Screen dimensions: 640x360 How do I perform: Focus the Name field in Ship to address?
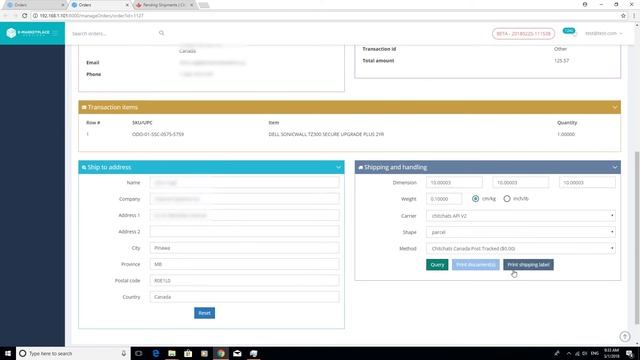[x=244, y=182]
